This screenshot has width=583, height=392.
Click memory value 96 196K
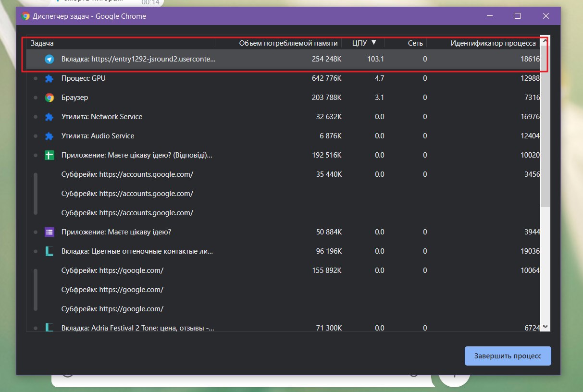point(328,251)
